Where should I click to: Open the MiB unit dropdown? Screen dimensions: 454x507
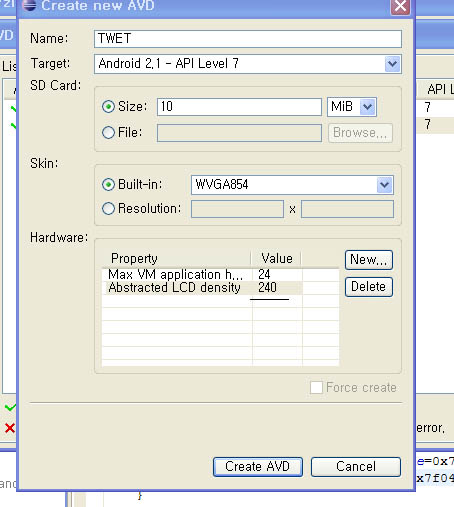(352, 107)
